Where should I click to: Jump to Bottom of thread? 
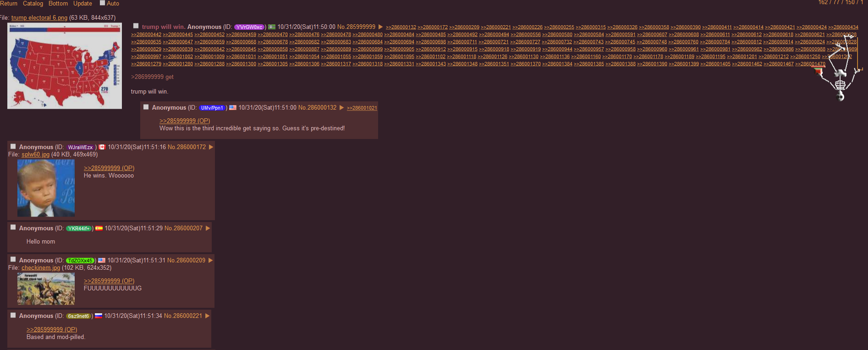pos(58,3)
